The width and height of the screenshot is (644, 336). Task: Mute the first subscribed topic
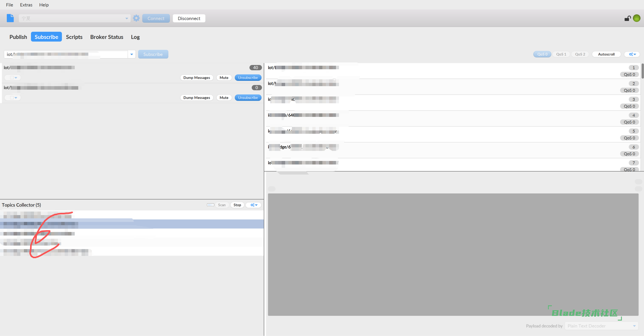pyautogui.click(x=224, y=78)
